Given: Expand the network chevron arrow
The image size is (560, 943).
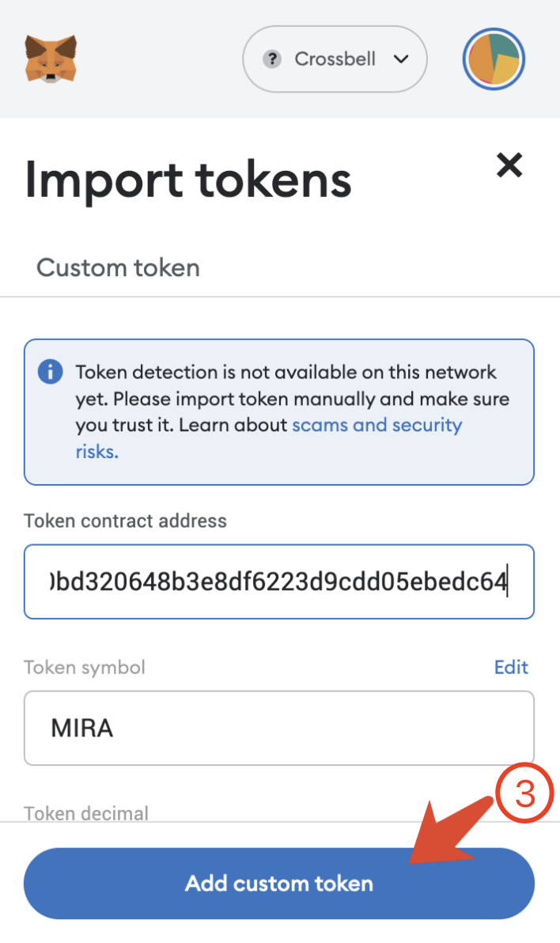Looking at the screenshot, I should 400,59.
